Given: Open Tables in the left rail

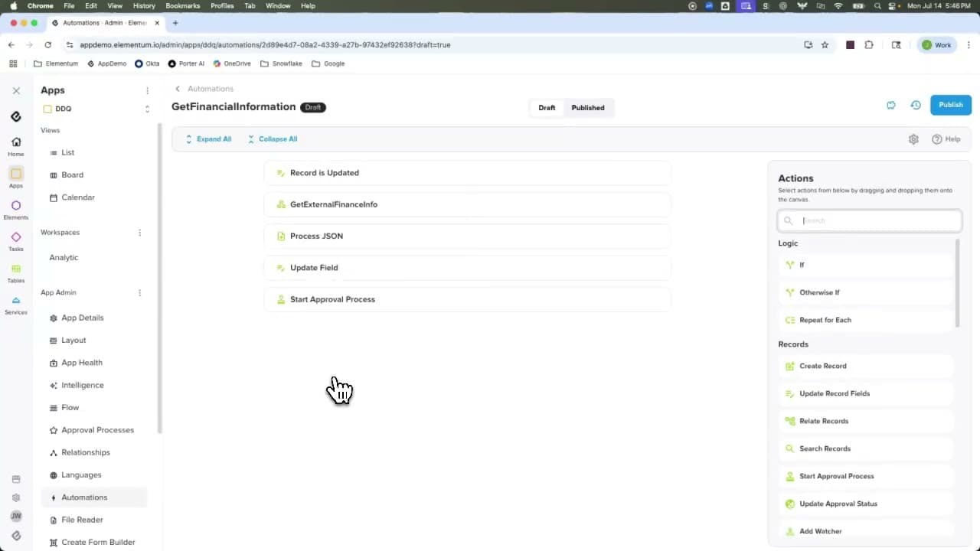Looking at the screenshot, I should (x=16, y=273).
